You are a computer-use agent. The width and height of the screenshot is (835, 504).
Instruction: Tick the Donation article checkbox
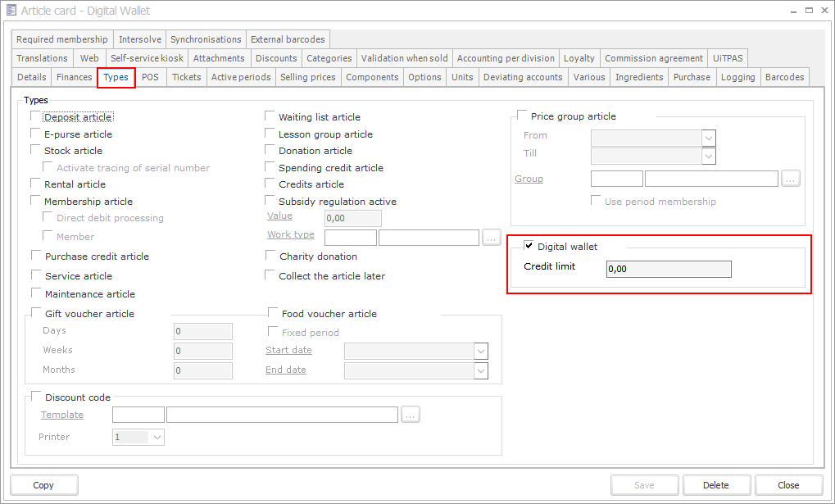tap(270, 151)
